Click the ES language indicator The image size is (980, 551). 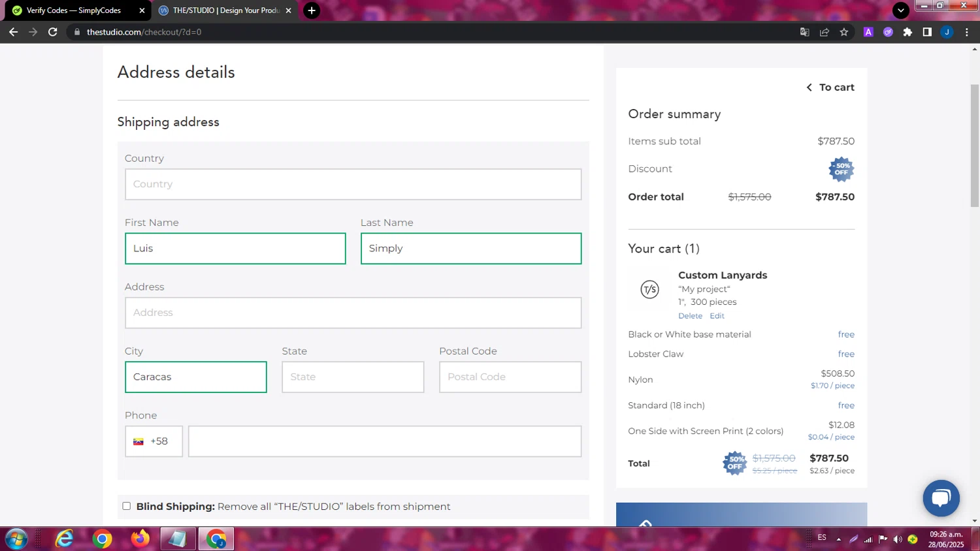tap(822, 538)
